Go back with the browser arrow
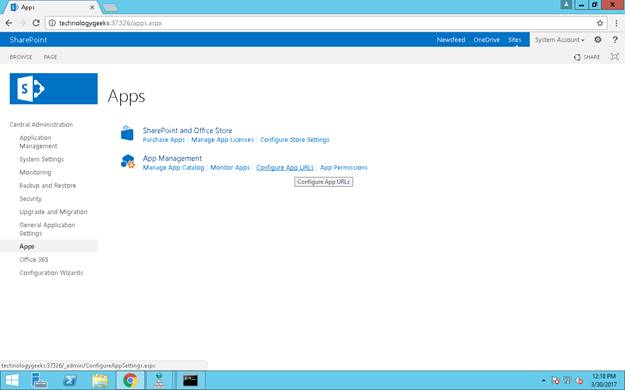The image size is (625, 390). point(9,23)
